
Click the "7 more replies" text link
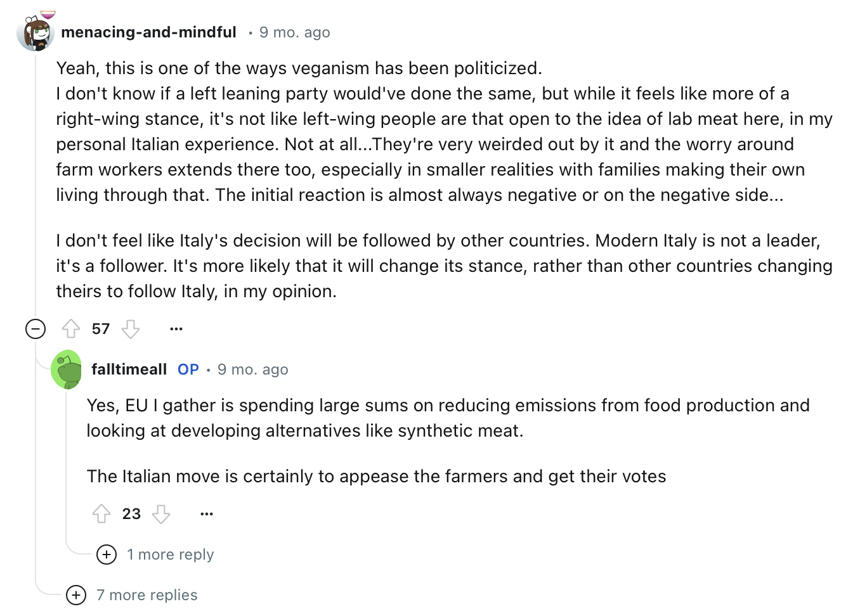(x=147, y=595)
